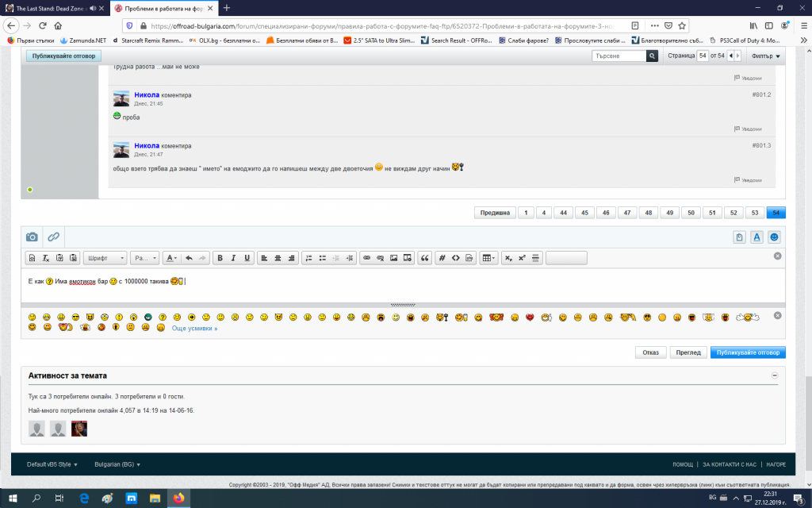Expand the Филтър filter dropdown
Viewport: 812px width, 508px height.
(765, 56)
